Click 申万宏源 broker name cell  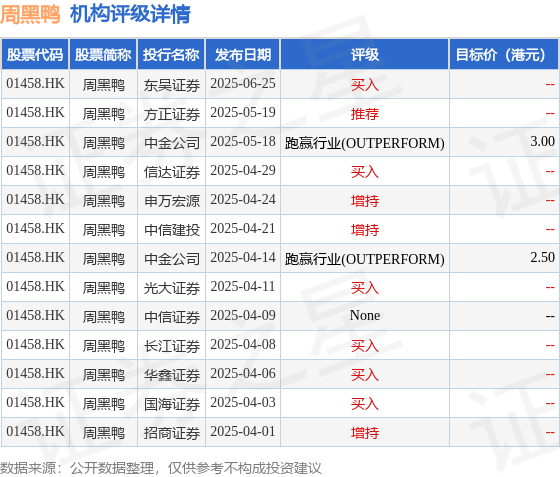point(171,201)
